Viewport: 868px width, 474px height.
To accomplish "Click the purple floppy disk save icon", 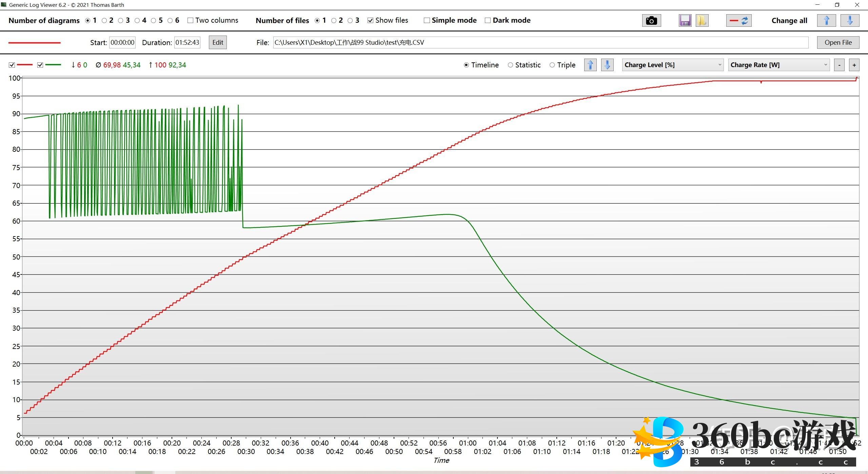I will coord(685,21).
